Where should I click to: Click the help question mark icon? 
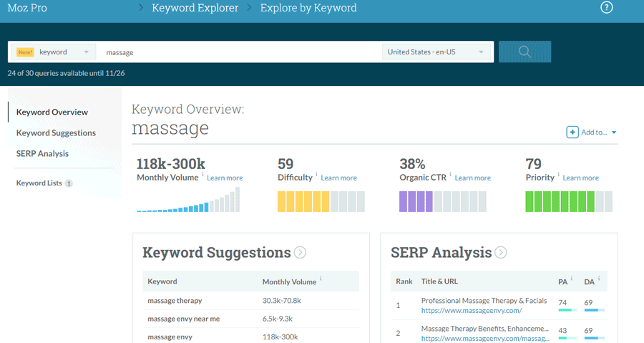pos(606,8)
